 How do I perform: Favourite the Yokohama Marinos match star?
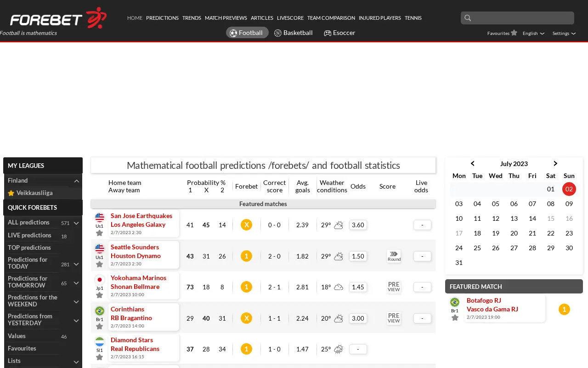pyautogui.click(x=99, y=295)
